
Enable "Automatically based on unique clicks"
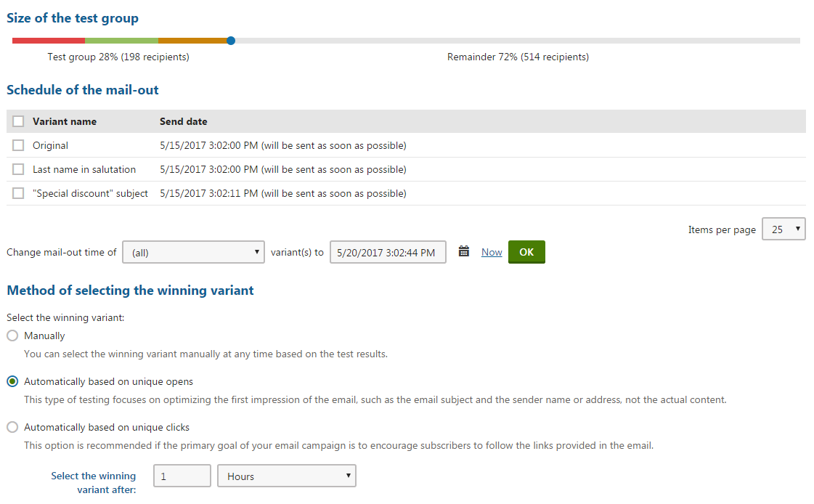[11, 427]
